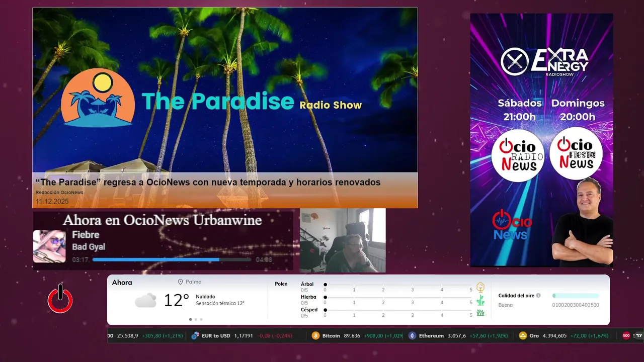The image size is (644, 362).
Task: Click the tree pollen icon beside Árbol
Action: click(480, 287)
